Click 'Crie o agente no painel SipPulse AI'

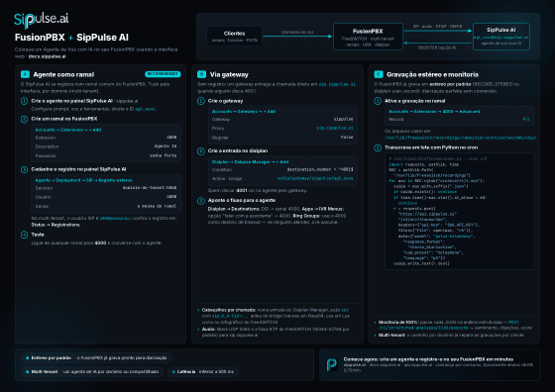(x=71, y=101)
